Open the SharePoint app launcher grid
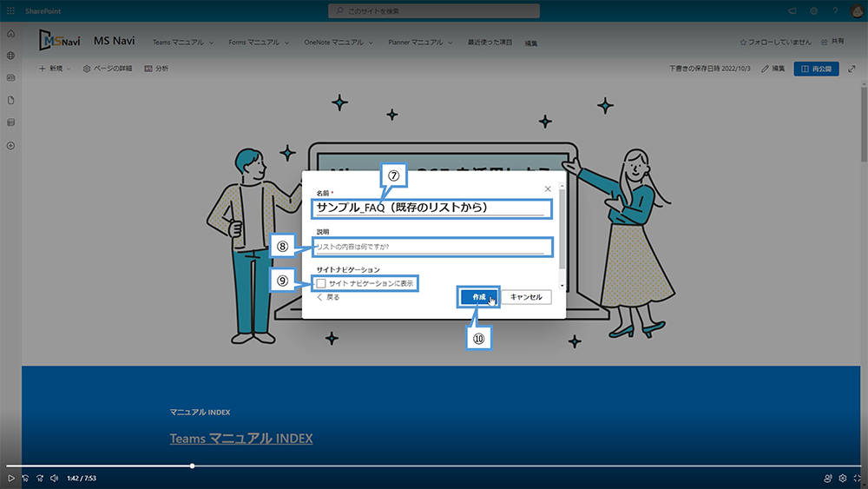This screenshot has width=868, height=489. click(x=10, y=11)
